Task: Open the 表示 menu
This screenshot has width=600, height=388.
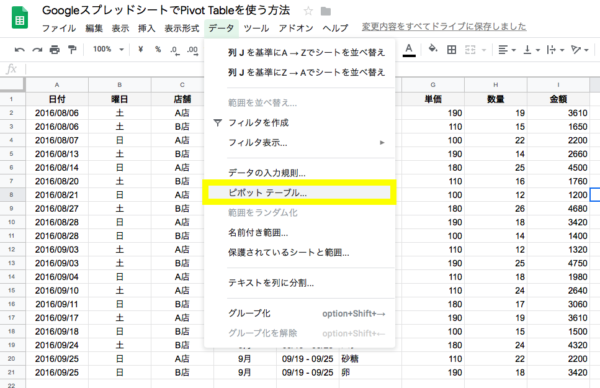Action: click(120, 28)
